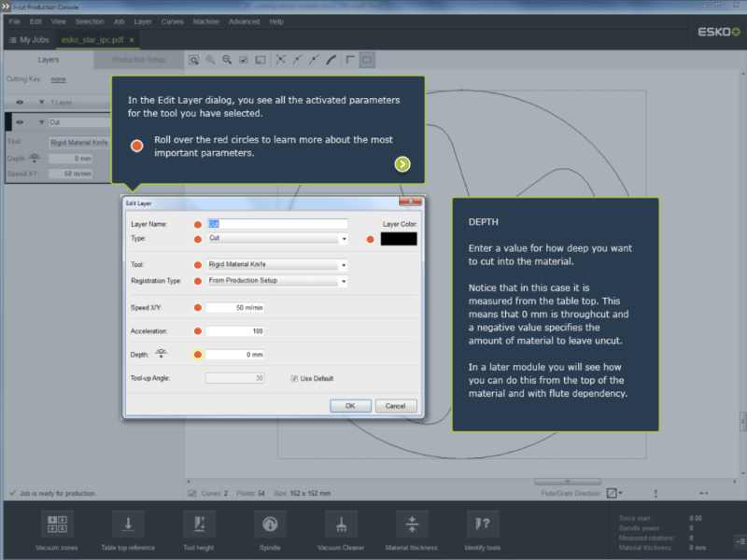The image size is (747, 560).
Task: Select the curve point dot tool
Action: 314,60
